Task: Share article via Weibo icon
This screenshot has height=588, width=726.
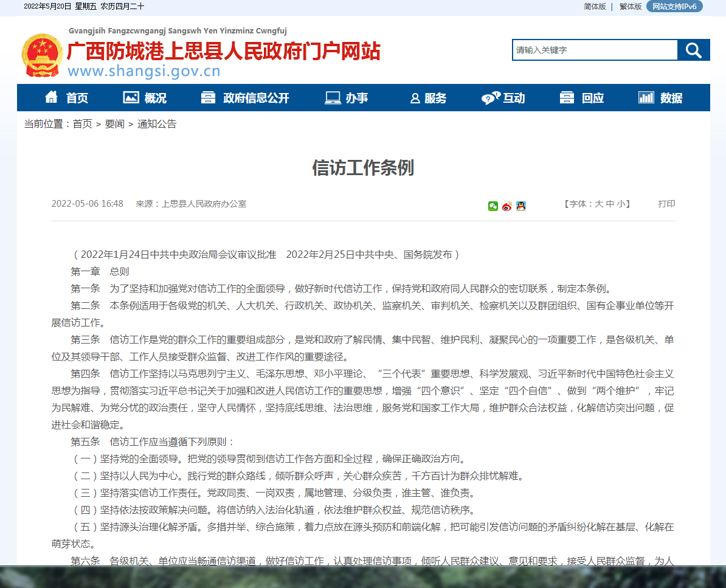Action: click(507, 206)
